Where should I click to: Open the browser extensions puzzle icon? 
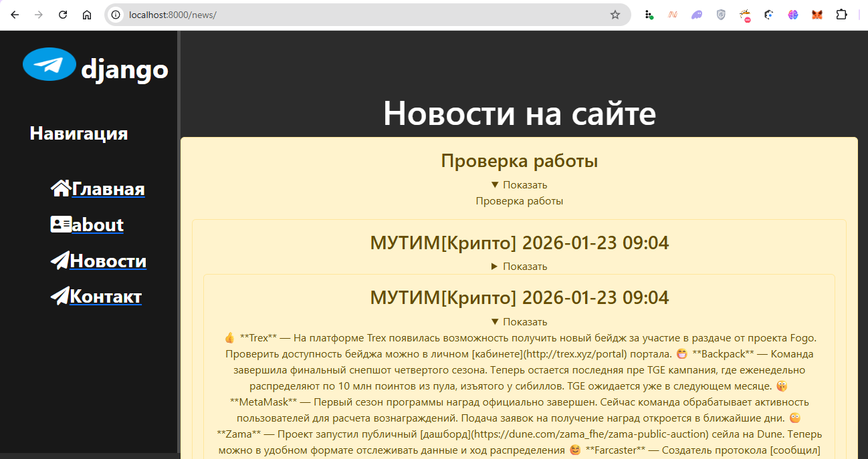pyautogui.click(x=841, y=15)
